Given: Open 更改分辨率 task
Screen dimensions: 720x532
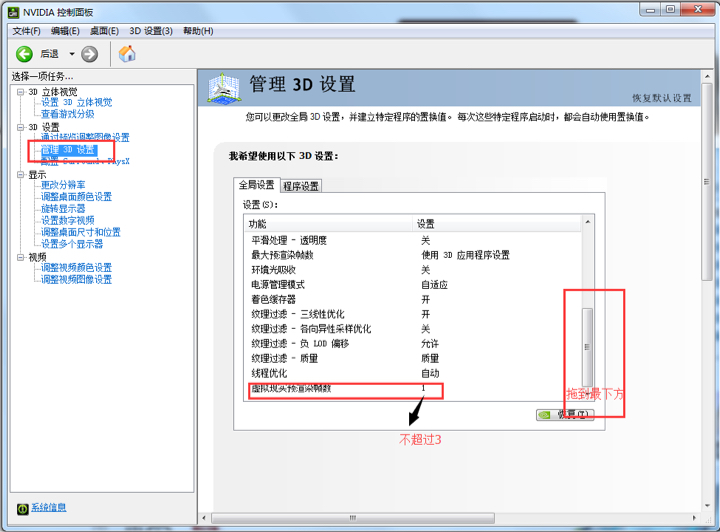Looking at the screenshot, I should 63,185.
